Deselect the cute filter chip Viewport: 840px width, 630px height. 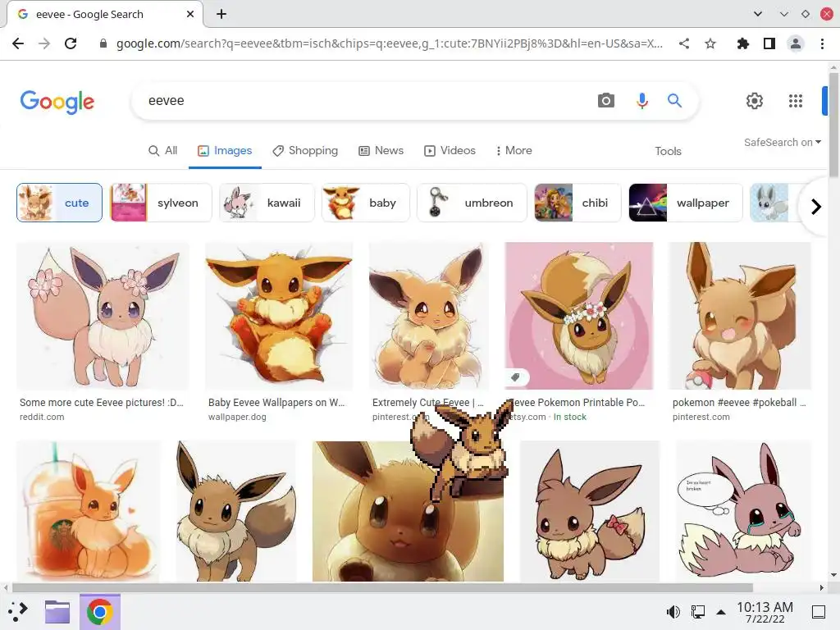point(59,203)
